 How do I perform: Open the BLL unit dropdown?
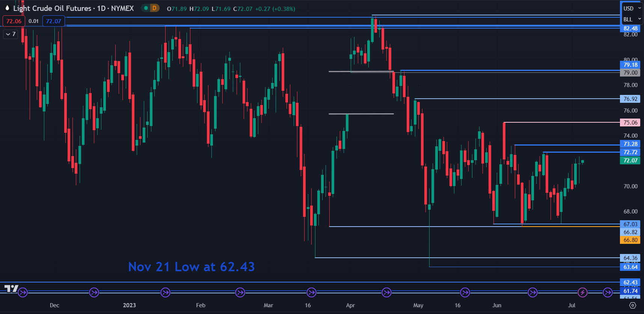632,19
